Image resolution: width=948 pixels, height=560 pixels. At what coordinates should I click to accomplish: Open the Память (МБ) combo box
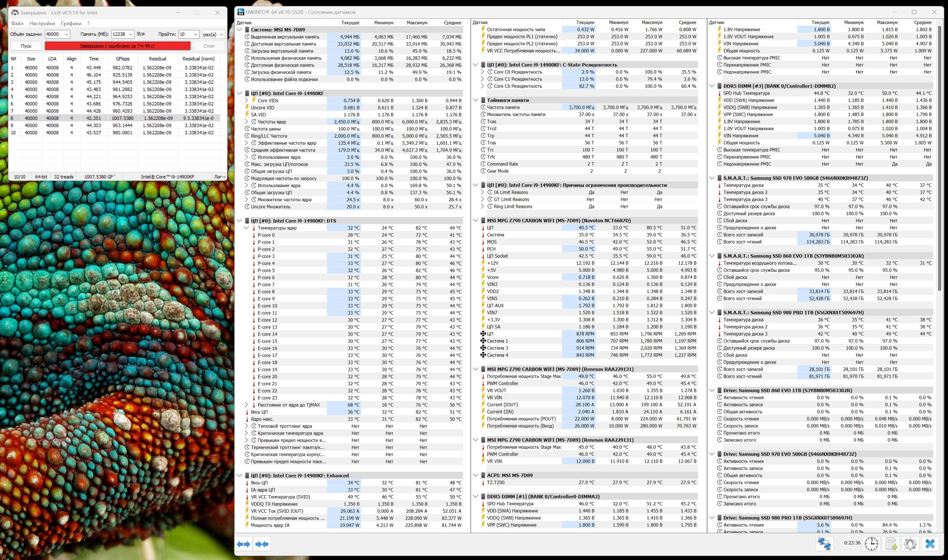pyautogui.click(x=131, y=34)
